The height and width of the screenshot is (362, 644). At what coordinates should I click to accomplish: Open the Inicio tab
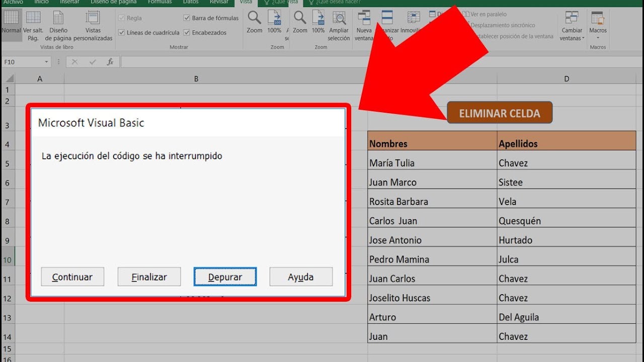41,2
